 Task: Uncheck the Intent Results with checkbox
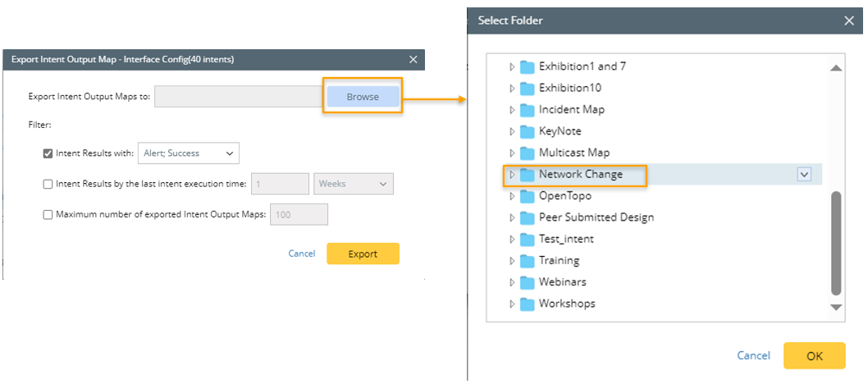[x=48, y=153]
